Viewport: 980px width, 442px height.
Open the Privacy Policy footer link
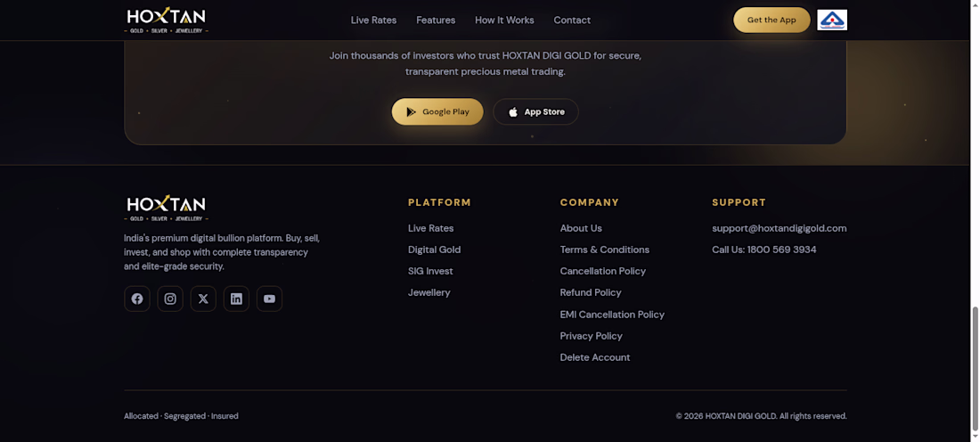point(592,336)
